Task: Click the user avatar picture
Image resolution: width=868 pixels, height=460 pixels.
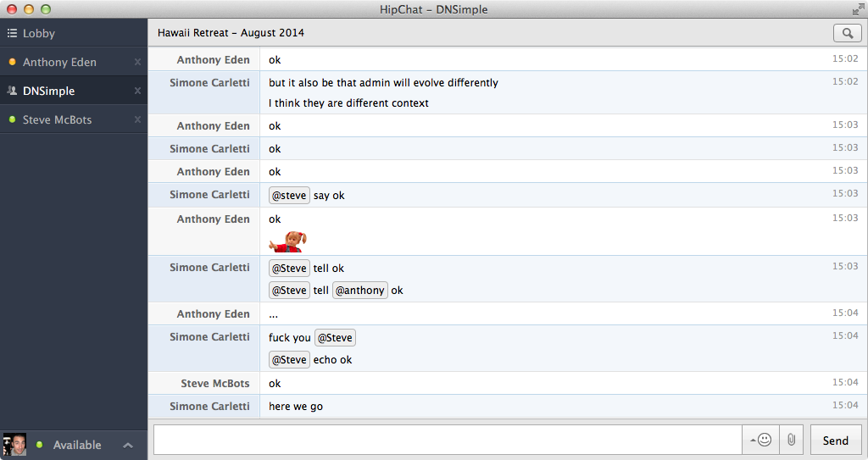Action: coord(14,445)
